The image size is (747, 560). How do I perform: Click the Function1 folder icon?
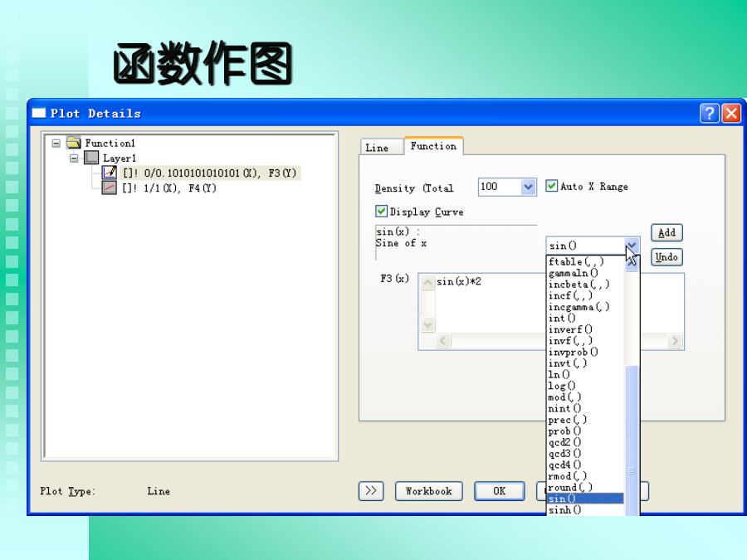click(x=73, y=143)
